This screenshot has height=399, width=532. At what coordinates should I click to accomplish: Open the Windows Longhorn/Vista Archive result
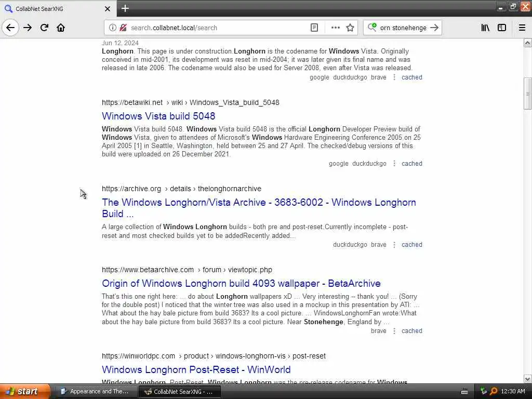tap(259, 208)
